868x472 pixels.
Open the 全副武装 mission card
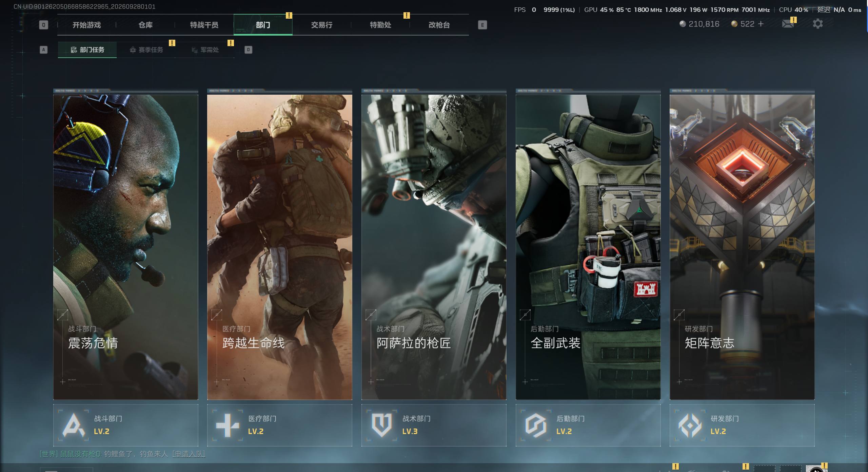tap(588, 247)
